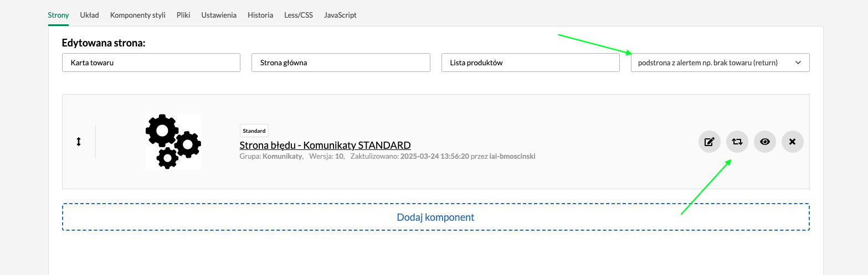868x275 pixels.
Task: Select the Lista produktów page button
Action: [x=531, y=63]
